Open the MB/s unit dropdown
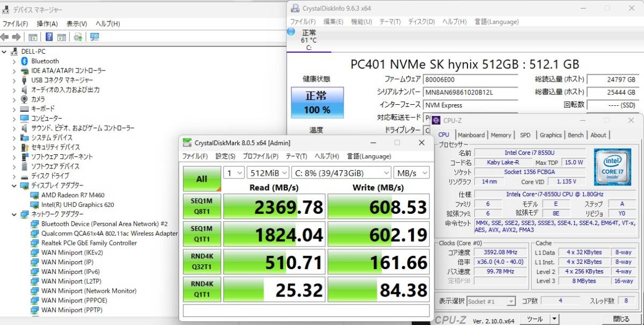Image resolution: width=644 pixels, height=325 pixels. click(x=412, y=173)
